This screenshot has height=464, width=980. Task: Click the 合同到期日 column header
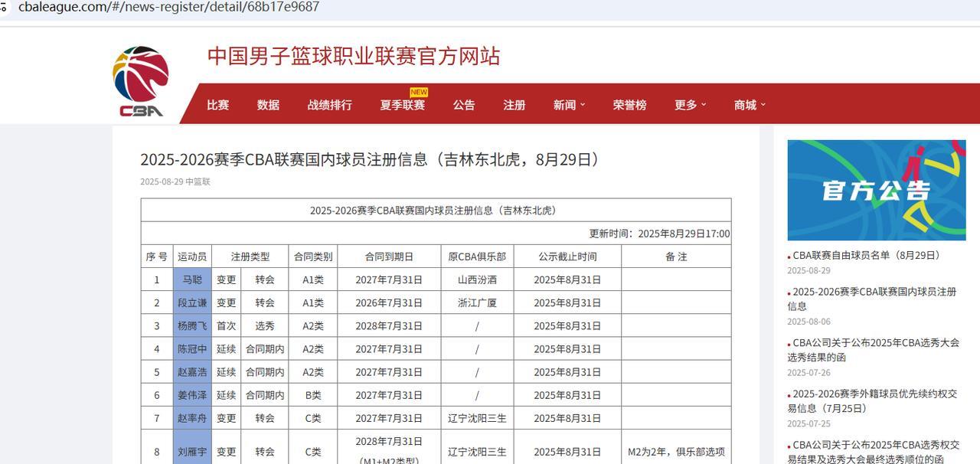click(x=389, y=257)
